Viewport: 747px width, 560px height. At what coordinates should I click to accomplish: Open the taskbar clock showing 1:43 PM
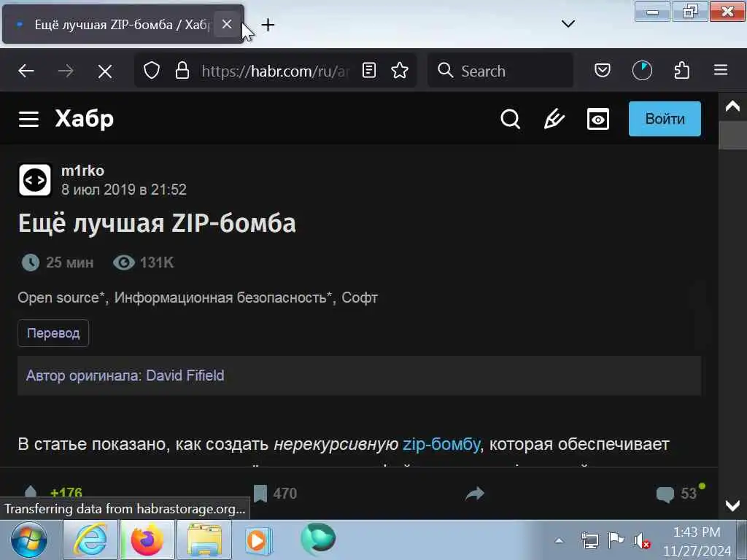coord(697,541)
